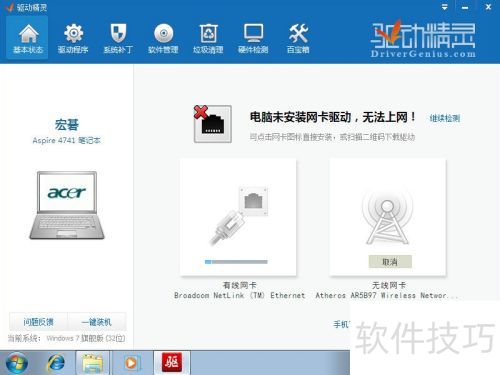The width and height of the screenshot is (500, 375).
Task: Click the 驱动精灵 title bar app icon
Action: click(x=9, y=7)
